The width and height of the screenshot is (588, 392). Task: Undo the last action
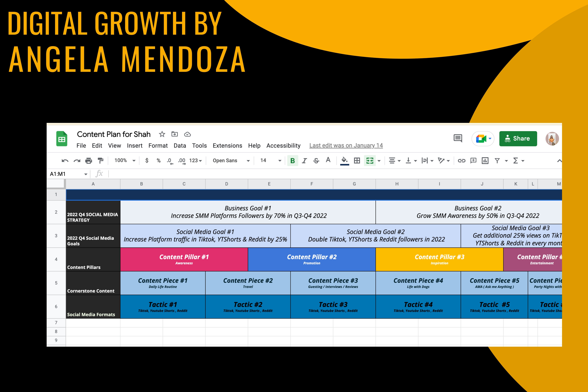coord(65,161)
